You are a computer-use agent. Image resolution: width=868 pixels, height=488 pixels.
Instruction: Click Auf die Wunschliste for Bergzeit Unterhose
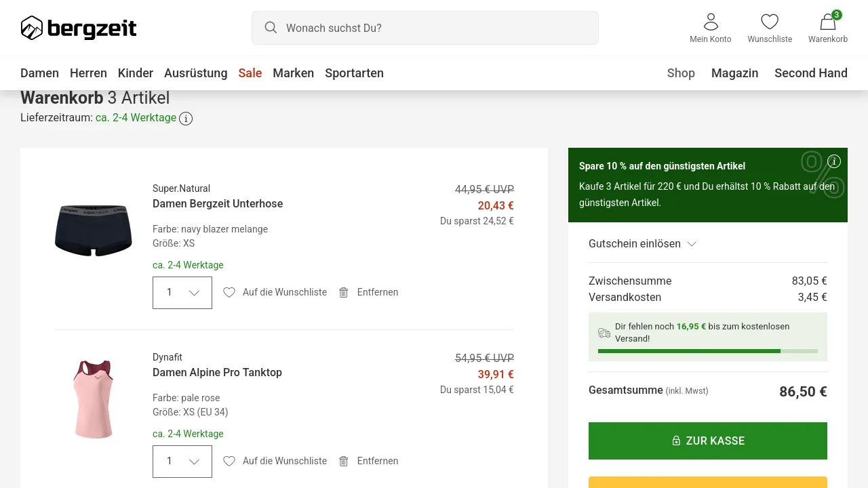[285, 293]
